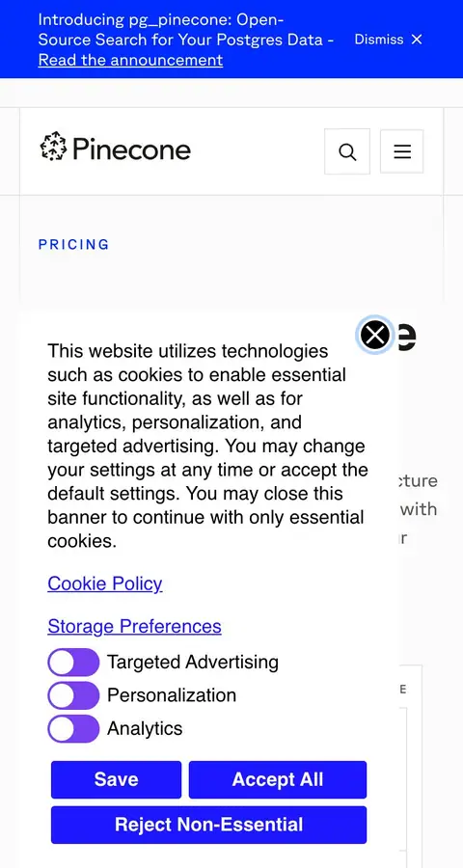Close the cookie banner with X
This screenshot has height=868, width=463.
(375, 335)
